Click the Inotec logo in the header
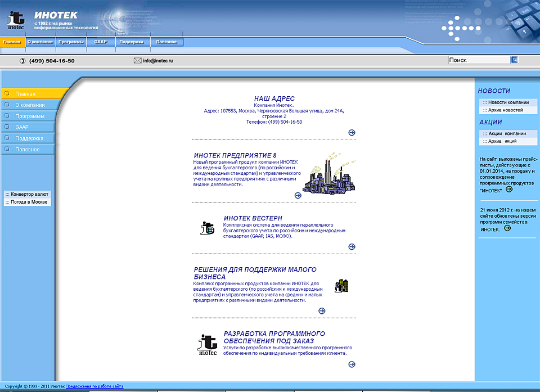Viewport: 540px width, 392px height. tap(16, 20)
